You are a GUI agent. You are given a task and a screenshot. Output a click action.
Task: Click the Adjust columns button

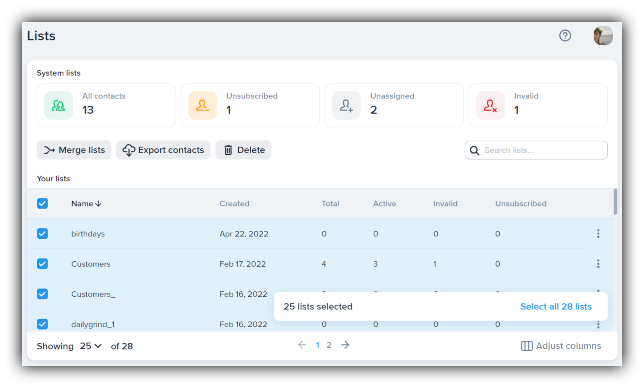561,346
